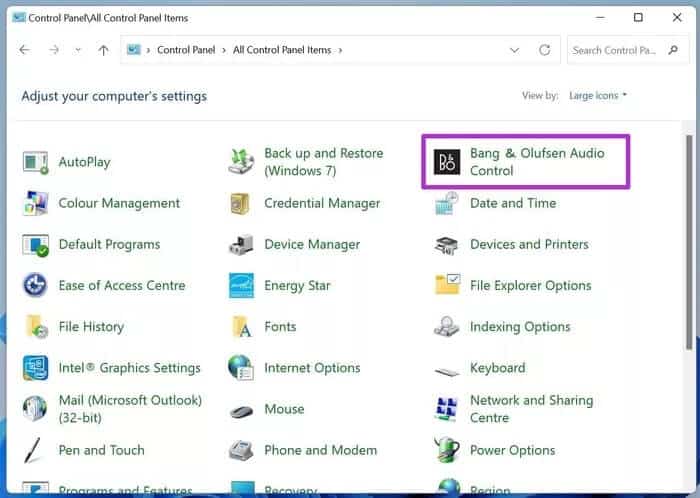Click the Indexing Options icon
This screenshot has width=700, height=498.
446,326
